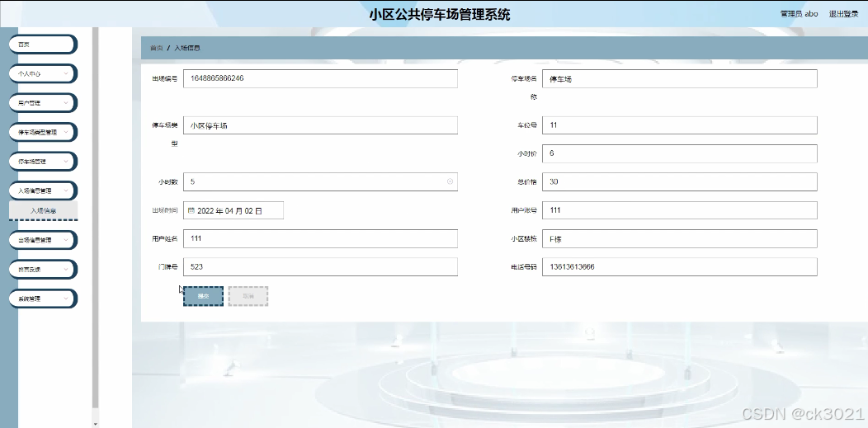Click the gray cancel button
The width and height of the screenshot is (868, 428).
[248, 296]
